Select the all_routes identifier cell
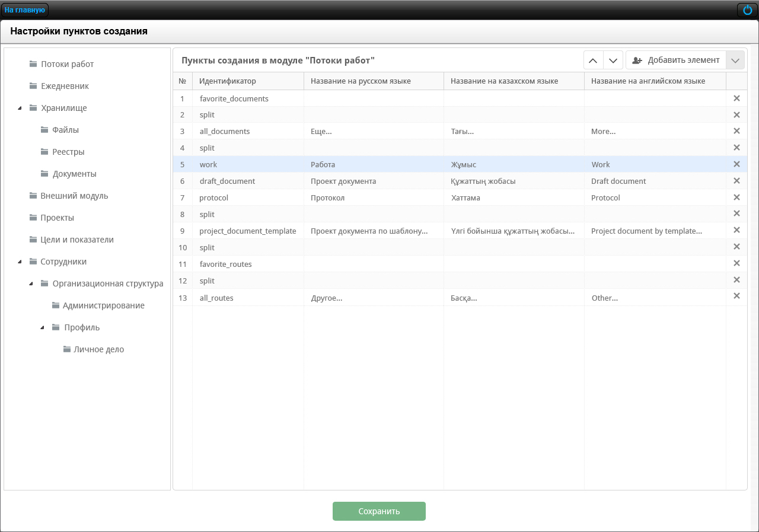 (248, 298)
